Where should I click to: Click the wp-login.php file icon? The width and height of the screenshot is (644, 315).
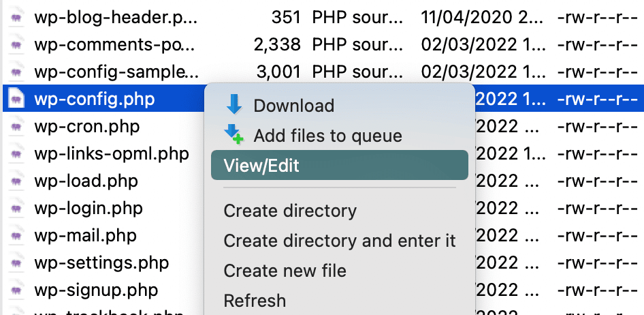(16, 208)
